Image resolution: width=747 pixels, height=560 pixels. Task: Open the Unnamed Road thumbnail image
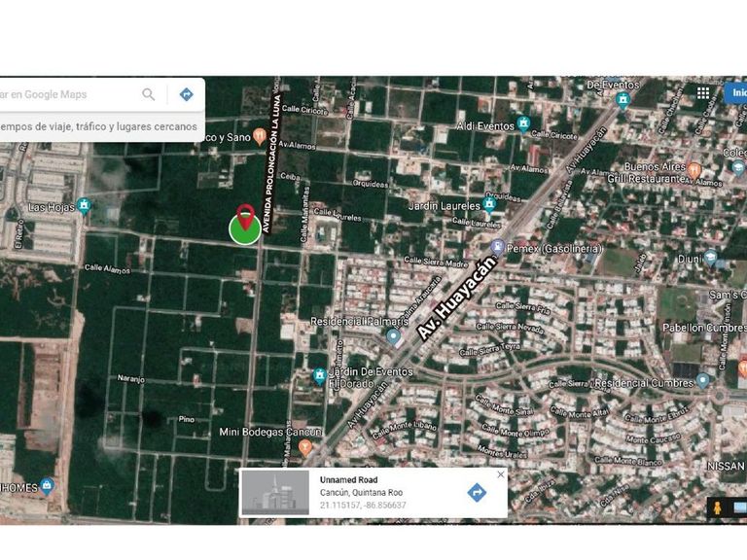tap(274, 492)
